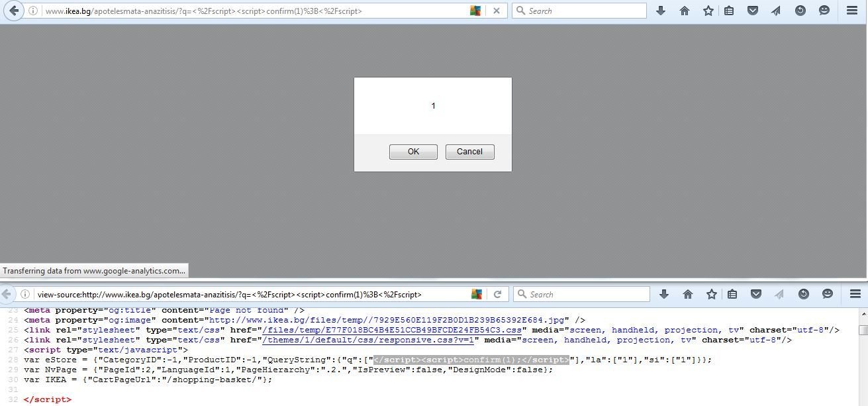The height and width of the screenshot is (406, 868).
Task: Open the smiley chat icon in upper toolbar
Action: [x=824, y=11]
